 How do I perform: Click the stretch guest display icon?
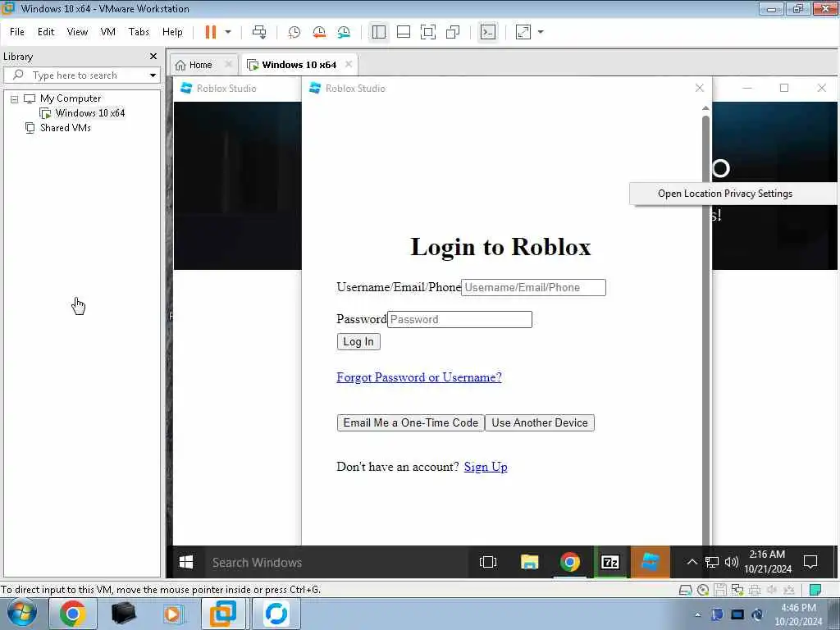(523, 32)
